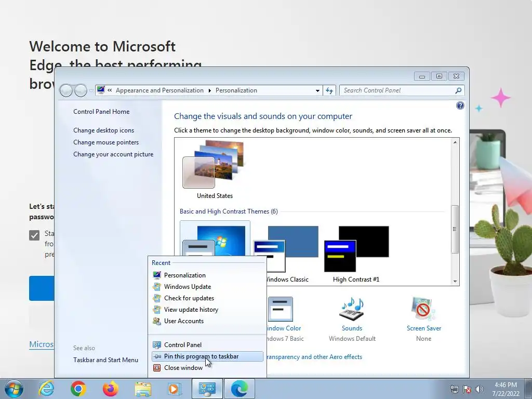Click the Back navigation button

point(66,90)
